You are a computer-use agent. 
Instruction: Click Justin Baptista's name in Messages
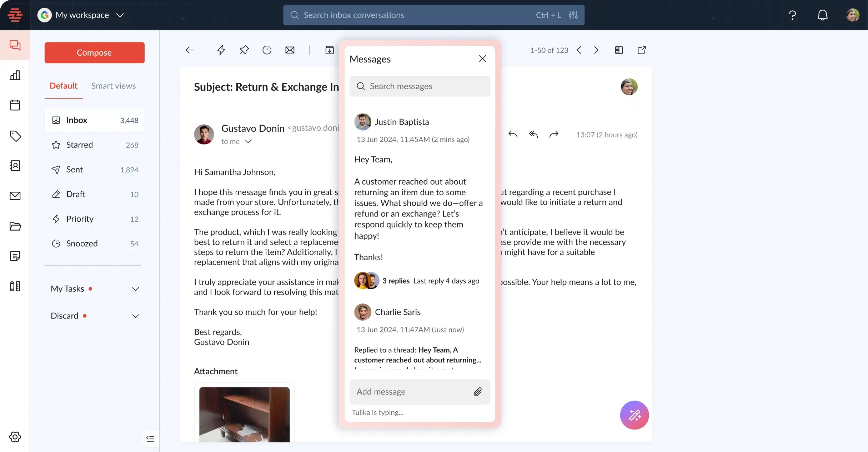(402, 122)
